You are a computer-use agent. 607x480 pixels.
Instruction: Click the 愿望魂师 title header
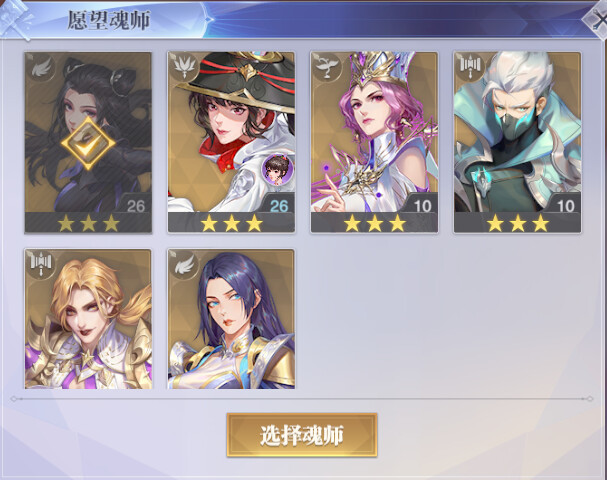point(109,20)
